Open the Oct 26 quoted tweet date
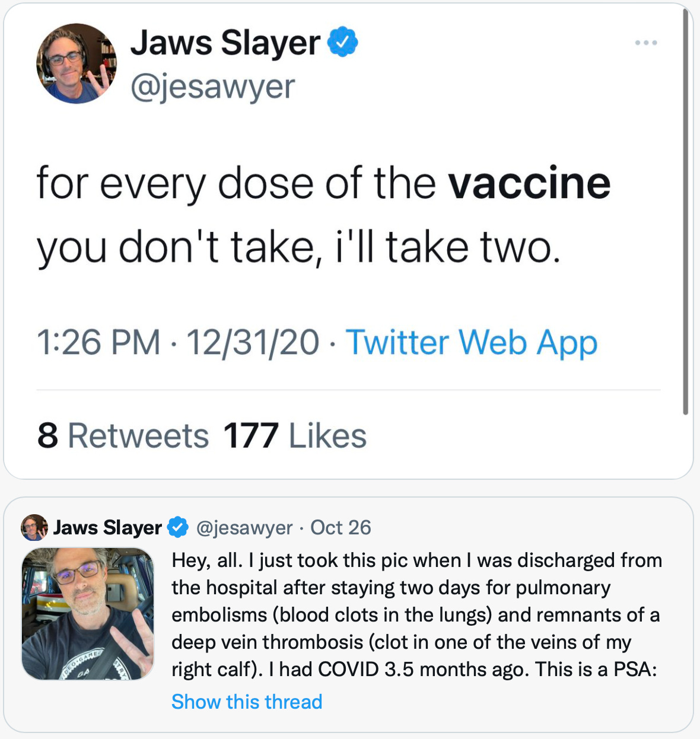Screen dimensions: 700x739 point(341,527)
